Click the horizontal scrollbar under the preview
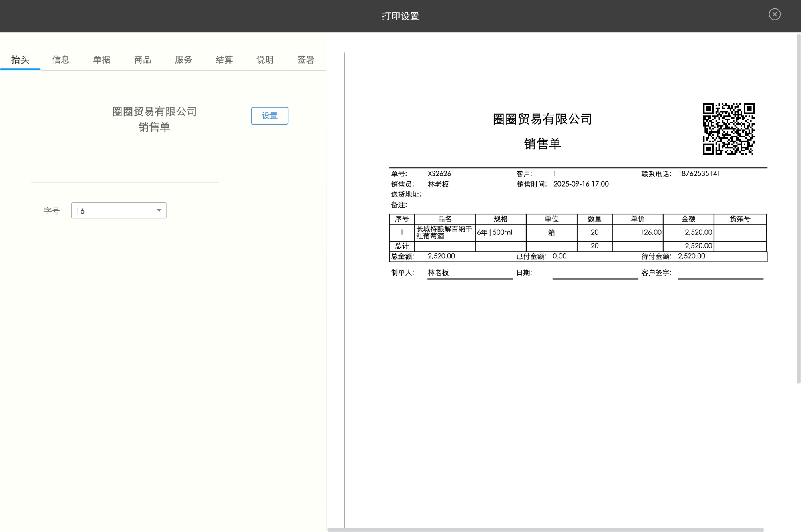801x532 pixels. 545,530
